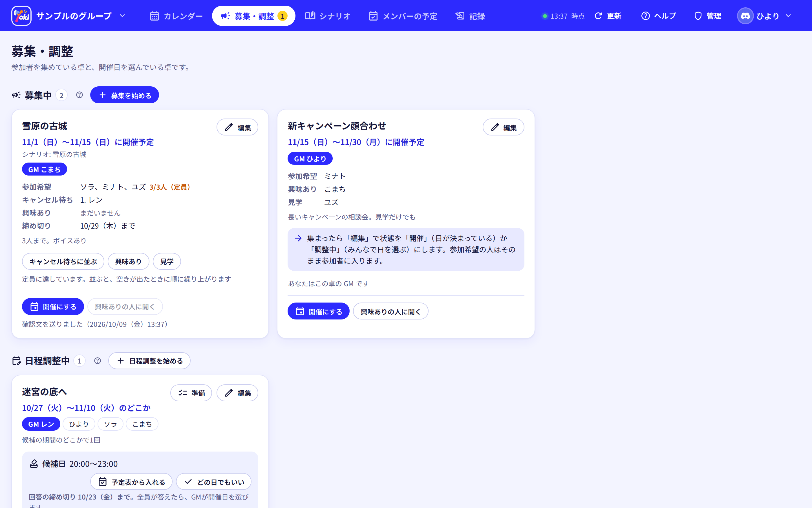Screen dimensions: 812x508
Task: Select the 募集・調整 tab
Action: pos(254,16)
